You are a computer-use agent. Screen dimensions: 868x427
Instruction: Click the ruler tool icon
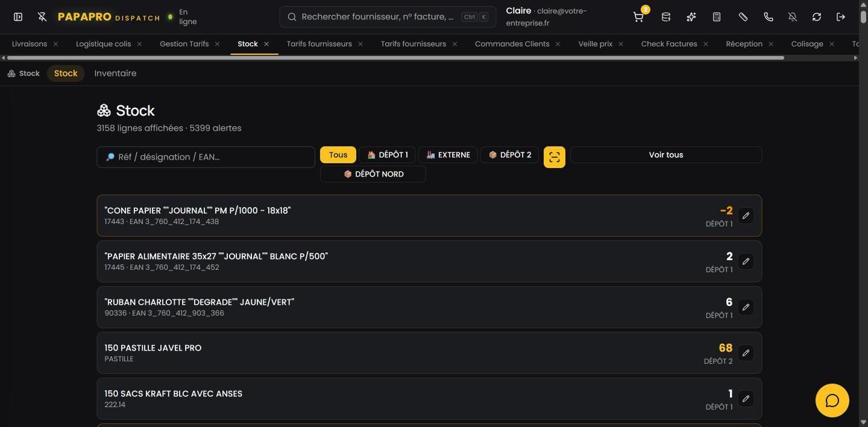coord(743,17)
